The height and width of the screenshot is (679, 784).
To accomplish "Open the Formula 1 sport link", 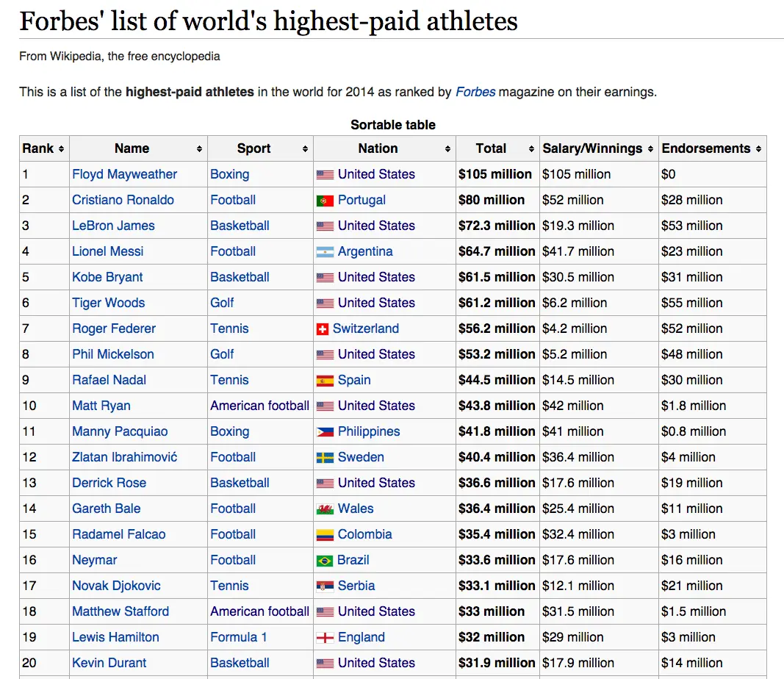I will [238, 637].
